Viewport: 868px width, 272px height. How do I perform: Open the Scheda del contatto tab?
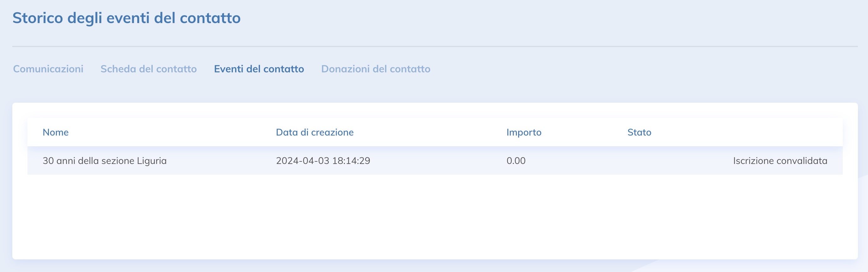(x=148, y=69)
